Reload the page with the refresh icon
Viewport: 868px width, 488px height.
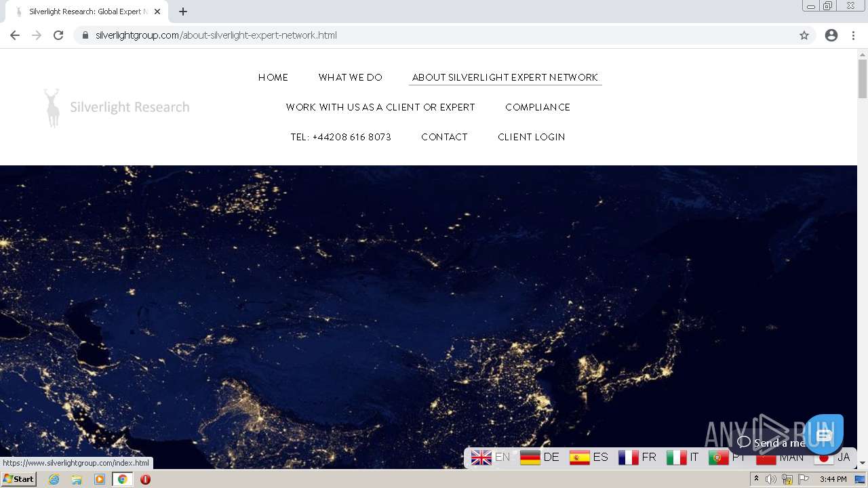[x=58, y=35]
